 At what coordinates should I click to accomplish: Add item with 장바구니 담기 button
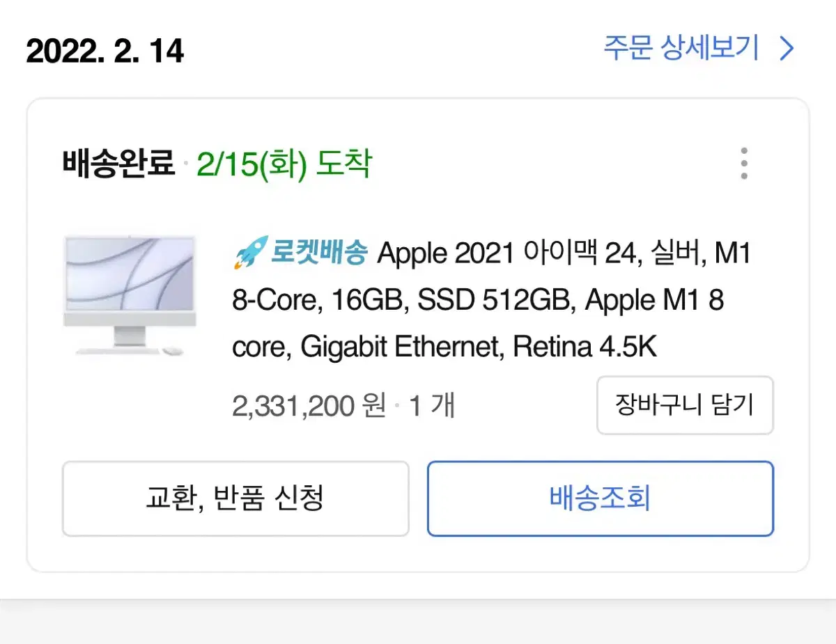(x=685, y=405)
